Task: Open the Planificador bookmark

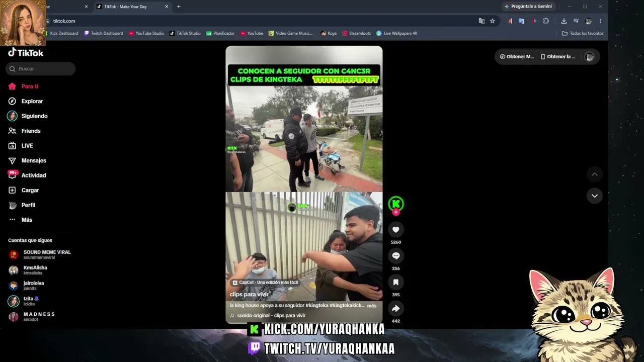Action: tap(220, 33)
